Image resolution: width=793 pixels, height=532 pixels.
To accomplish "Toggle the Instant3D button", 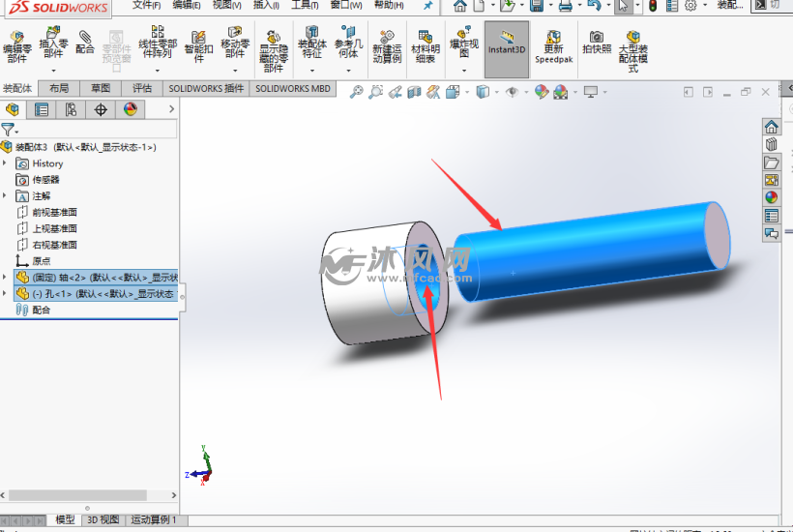I will pyautogui.click(x=507, y=49).
